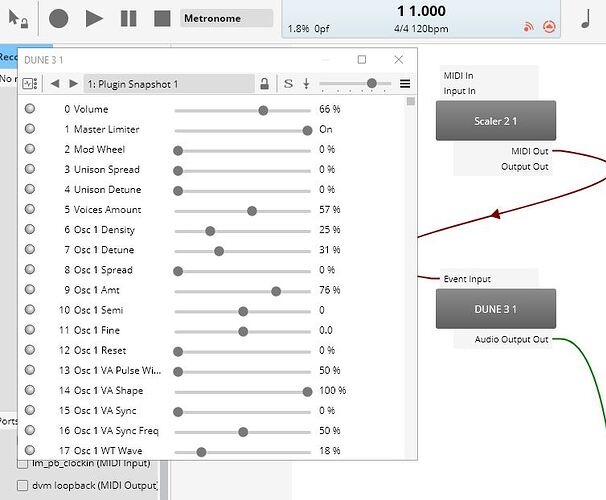
Task: Maximize the DUNE 3 1 window
Action: (x=362, y=60)
